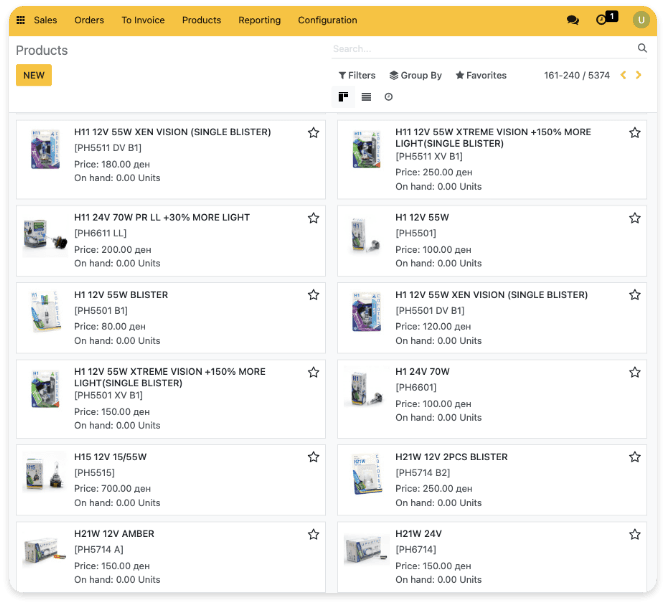This screenshot has width=666, height=605.
Task: Switch to Activity view
Action: pyautogui.click(x=388, y=97)
